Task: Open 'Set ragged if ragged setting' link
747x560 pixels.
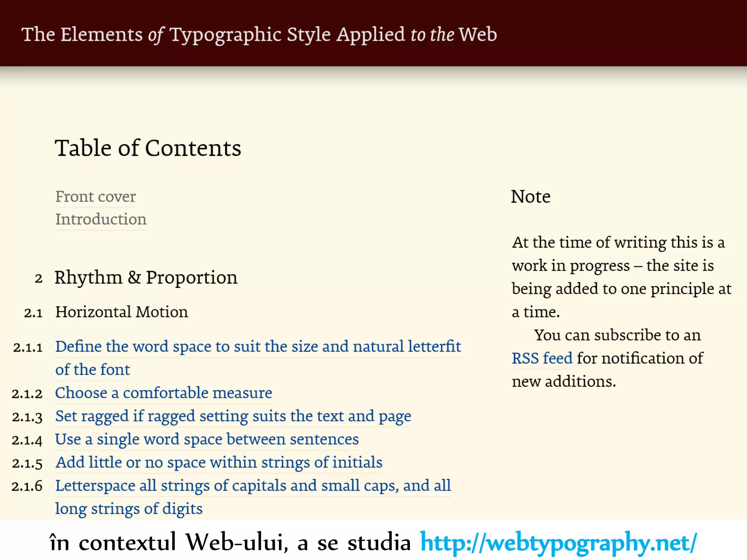Action: click(x=233, y=416)
